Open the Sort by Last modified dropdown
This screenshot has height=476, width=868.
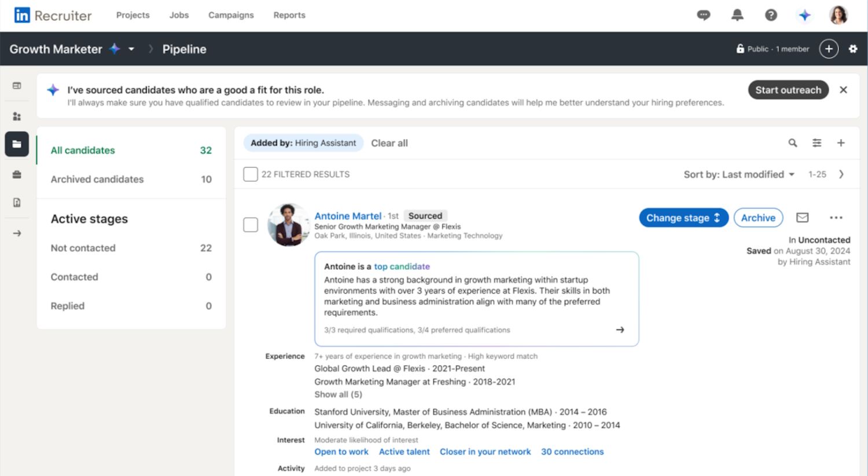click(739, 174)
